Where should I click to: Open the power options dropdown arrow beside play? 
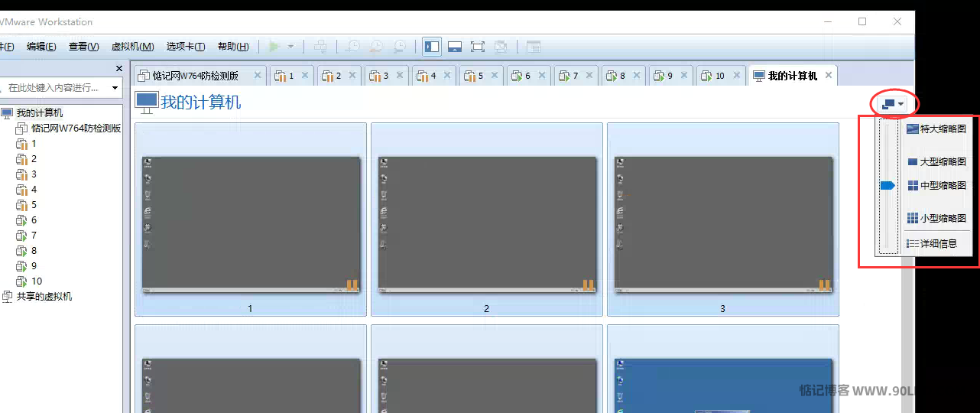pyautogui.click(x=290, y=47)
